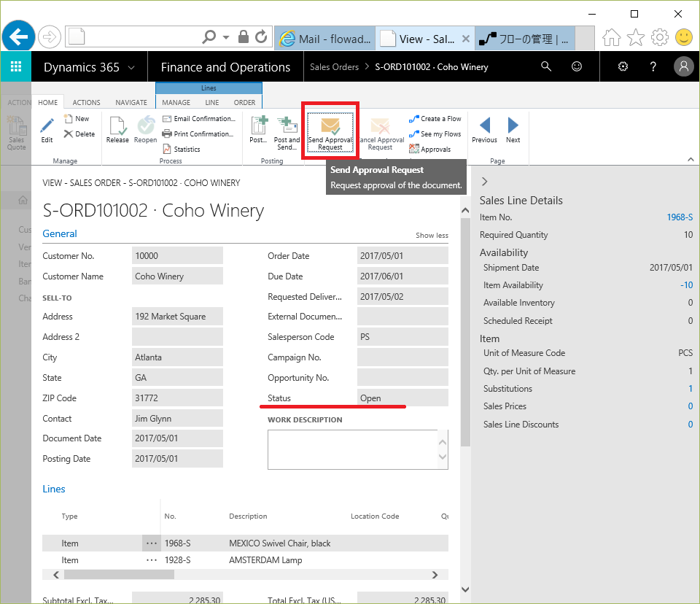
Task: Open item number 1968-S link
Action: [679, 217]
